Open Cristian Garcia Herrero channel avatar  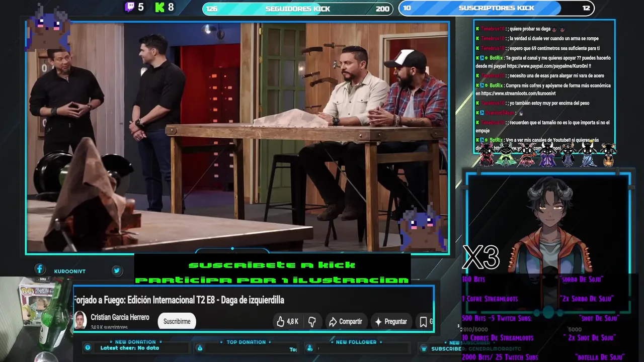[x=80, y=320]
